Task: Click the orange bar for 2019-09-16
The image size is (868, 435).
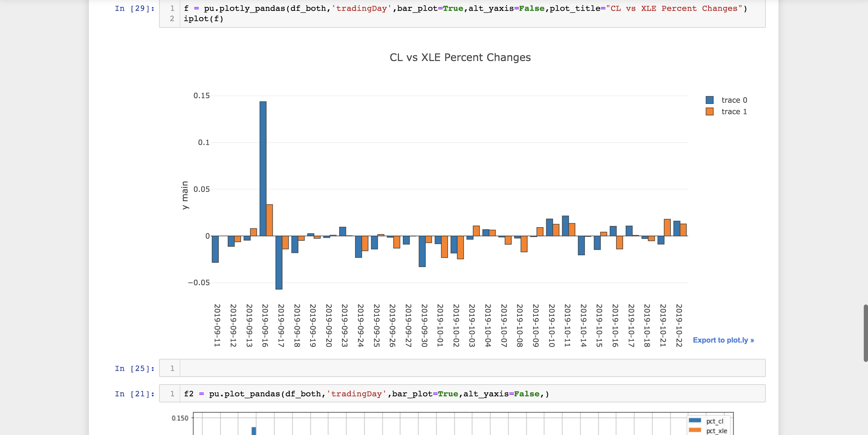Action: [x=269, y=220]
